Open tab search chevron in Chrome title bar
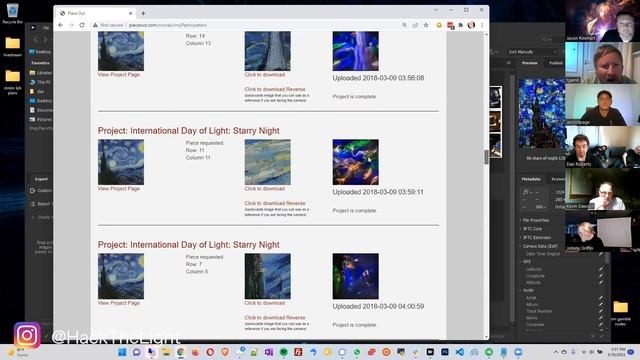This screenshot has height=360, width=640. [436, 10]
